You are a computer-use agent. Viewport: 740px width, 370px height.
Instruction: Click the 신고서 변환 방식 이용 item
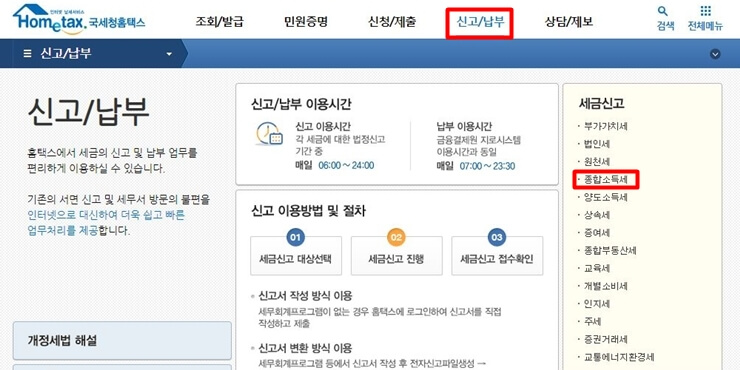pos(305,349)
